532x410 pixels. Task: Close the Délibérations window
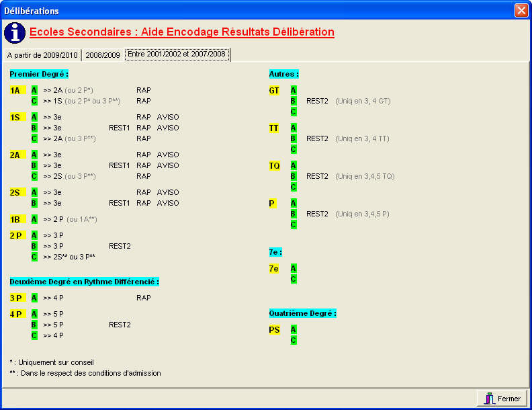tap(521, 10)
